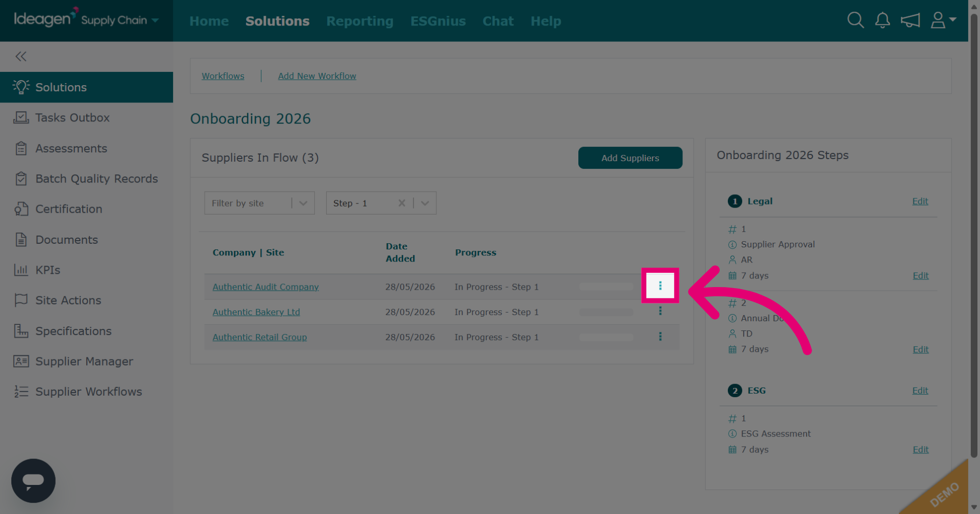Click the Documents page icon
The height and width of the screenshot is (514, 980).
click(x=21, y=240)
